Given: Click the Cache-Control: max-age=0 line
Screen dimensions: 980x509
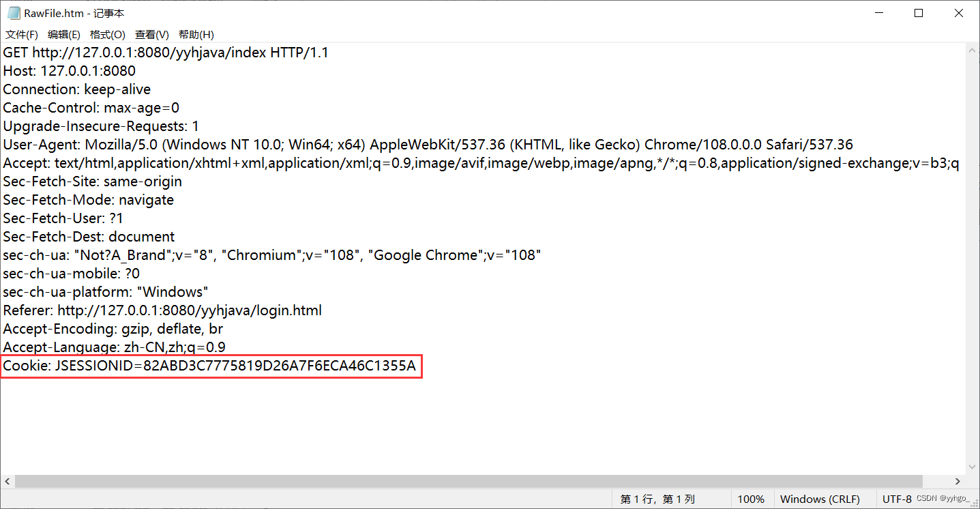Looking at the screenshot, I should coord(91,108).
